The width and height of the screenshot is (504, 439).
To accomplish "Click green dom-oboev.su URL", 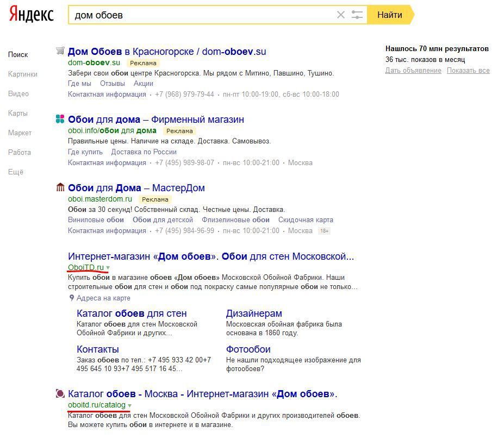I will click(x=94, y=62).
